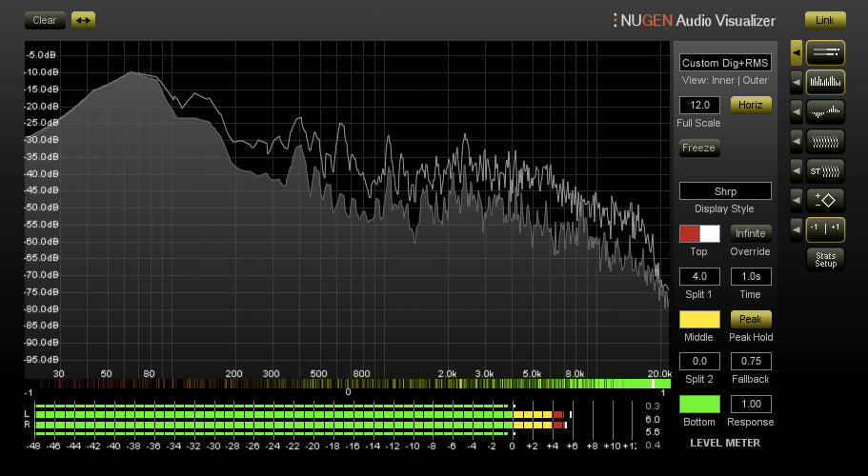Edit the Split 1 value 4.0

point(699,276)
